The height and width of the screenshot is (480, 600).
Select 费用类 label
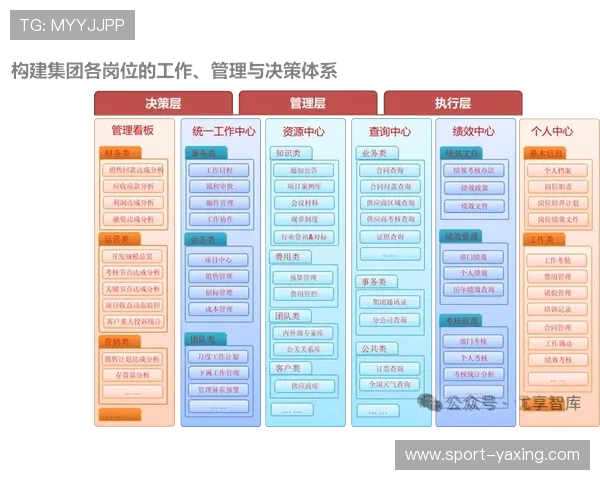coord(290,257)
